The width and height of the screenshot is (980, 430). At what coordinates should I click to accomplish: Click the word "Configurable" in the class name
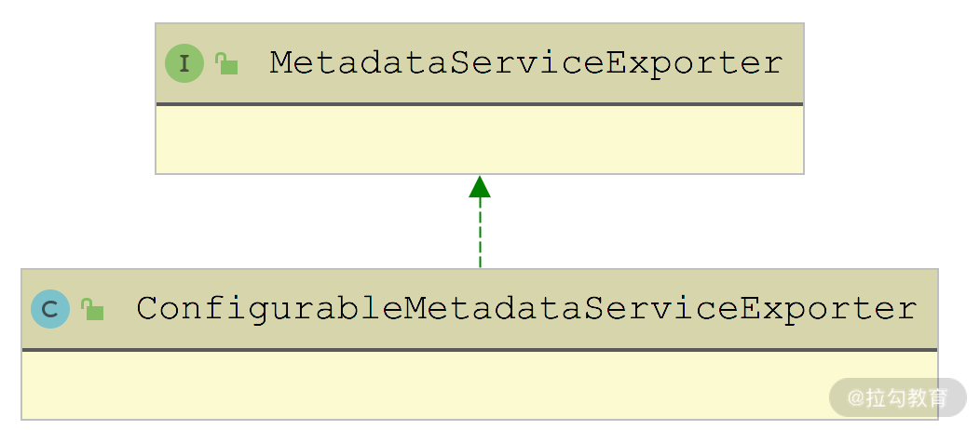269,308
